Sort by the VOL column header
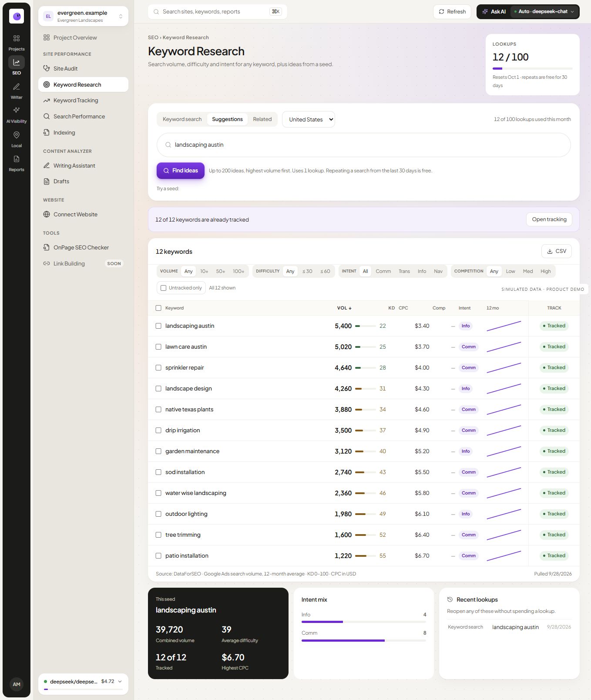This screenshot has height=700, width=591. [x=344, y=308]
